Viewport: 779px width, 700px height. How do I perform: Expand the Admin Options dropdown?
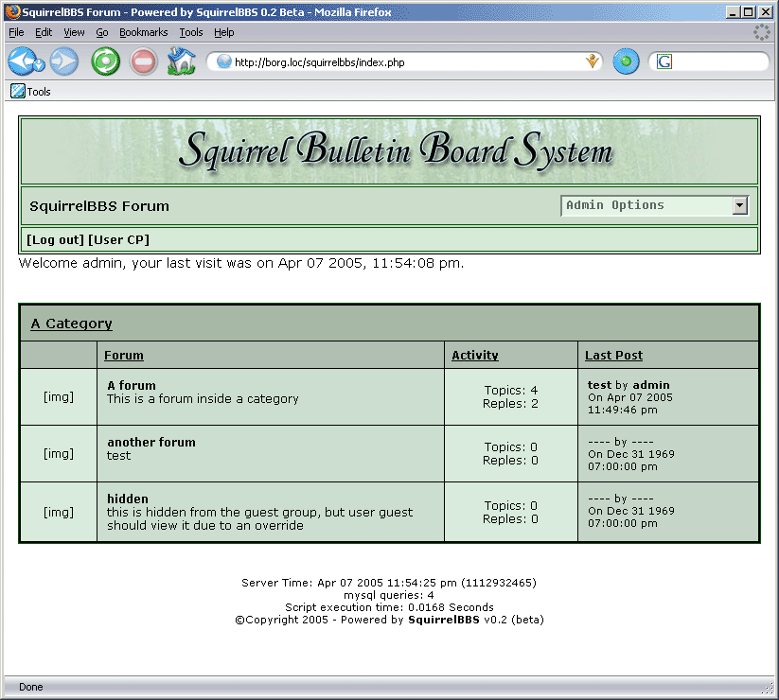tap(655, 205)
